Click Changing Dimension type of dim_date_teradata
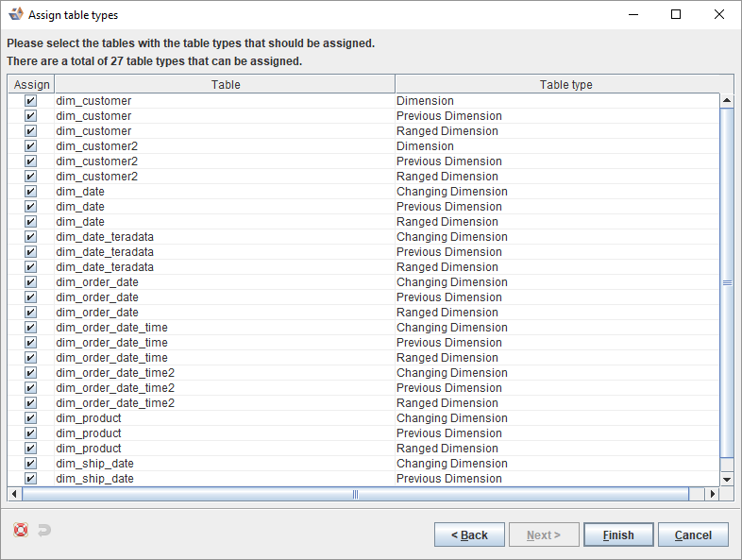742x560 pixels. point(558,237)
